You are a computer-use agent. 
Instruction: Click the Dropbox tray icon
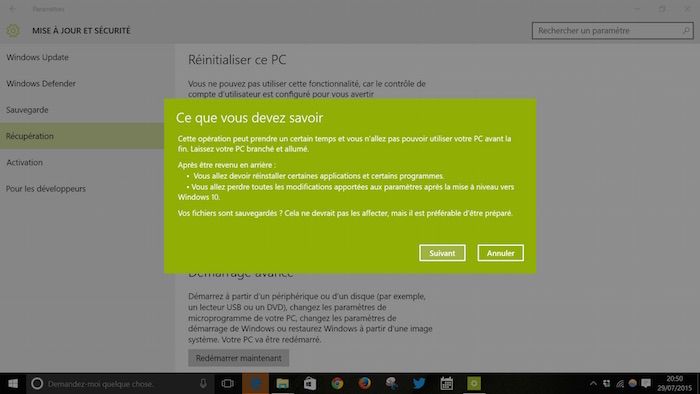pos(607,383)
